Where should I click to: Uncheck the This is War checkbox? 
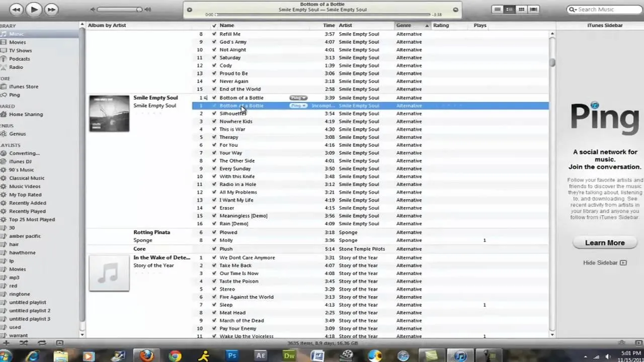(214, 129)
